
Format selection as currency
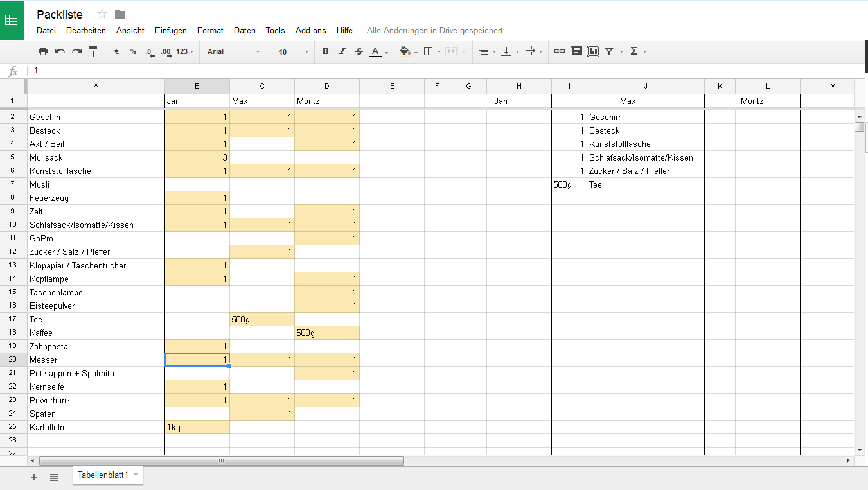[116, 51]
